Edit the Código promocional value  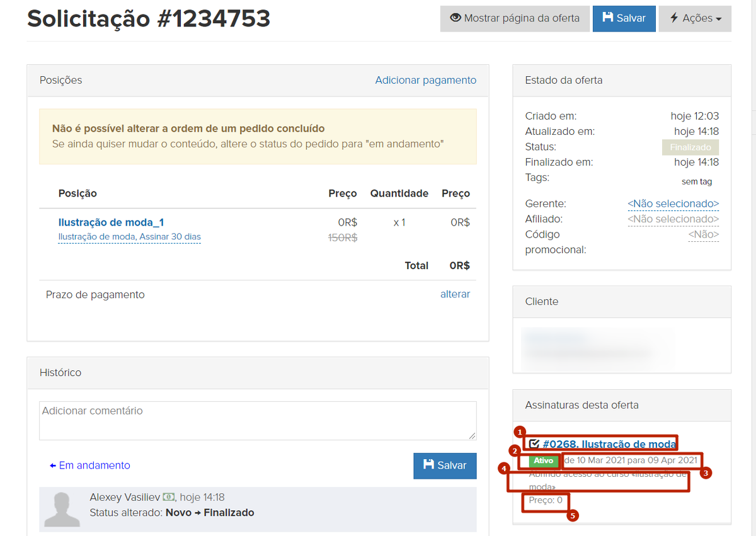pyautogui.click(x=703, y=234)
